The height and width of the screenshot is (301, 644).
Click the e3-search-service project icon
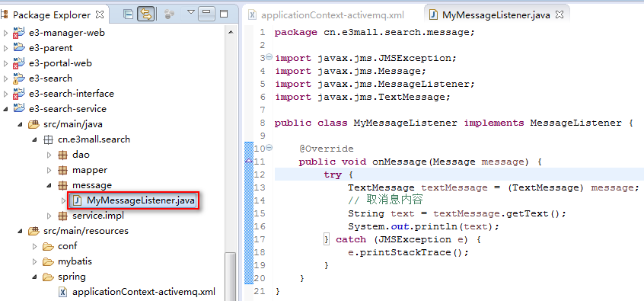(x=19, y=108)
